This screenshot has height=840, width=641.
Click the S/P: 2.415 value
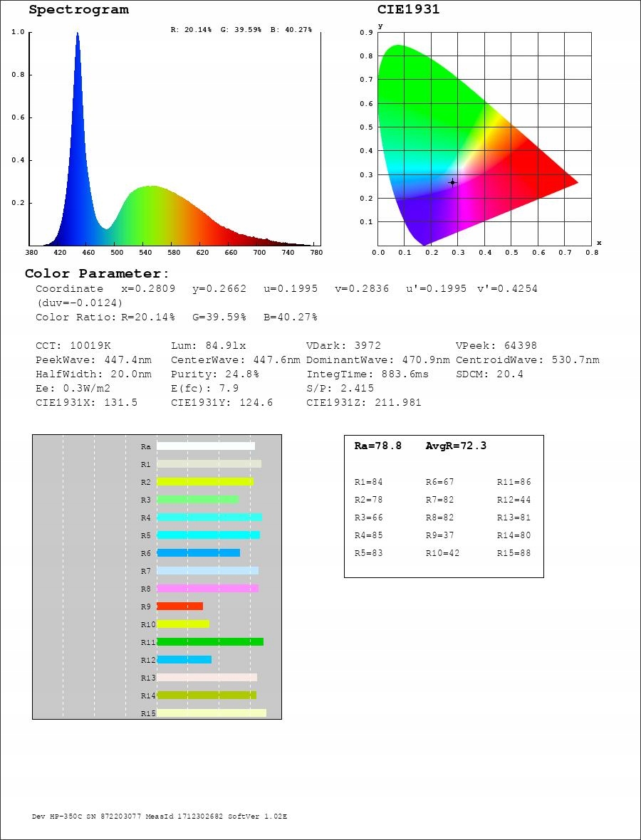point(340,389)
